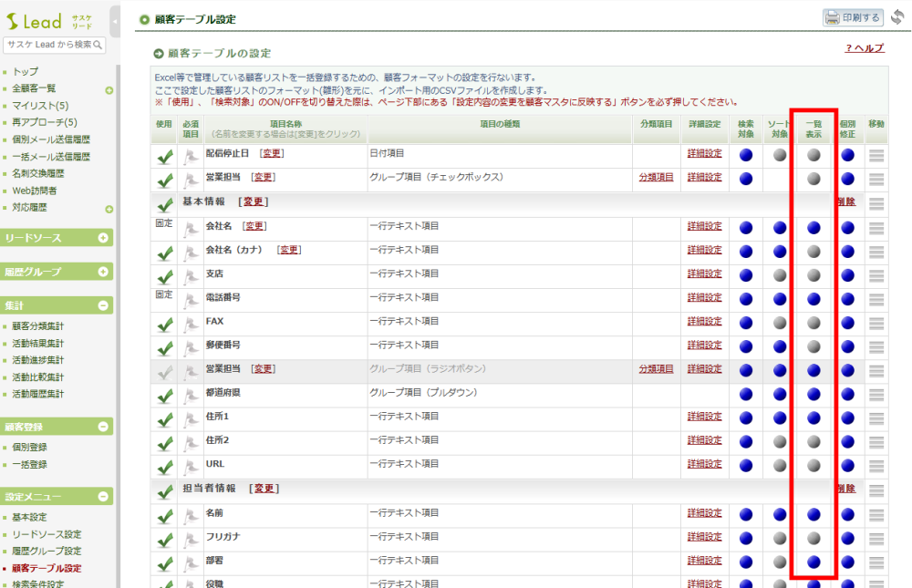Click the 印刷する print button
This screenshot has width=912, height=588.
click(x=853, y=17)
